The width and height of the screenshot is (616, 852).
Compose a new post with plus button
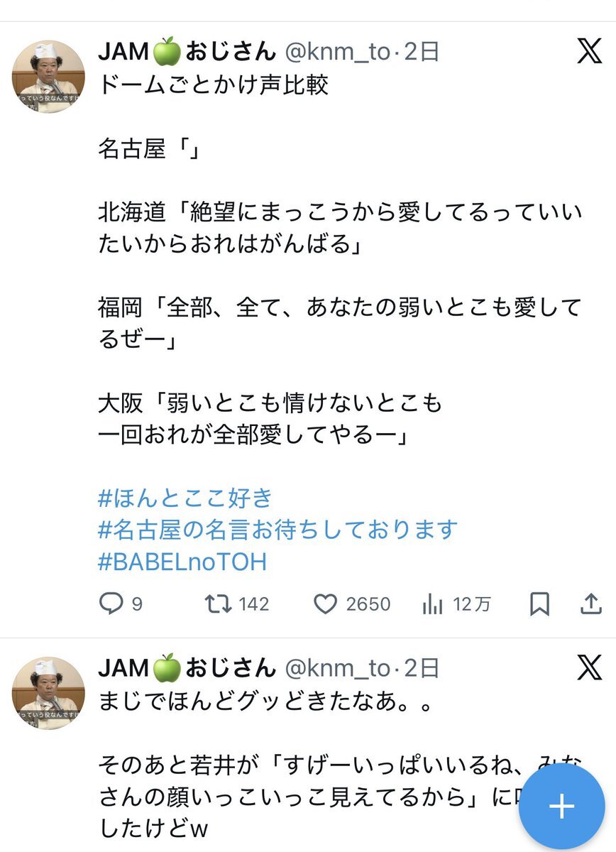tap(562, 806)
